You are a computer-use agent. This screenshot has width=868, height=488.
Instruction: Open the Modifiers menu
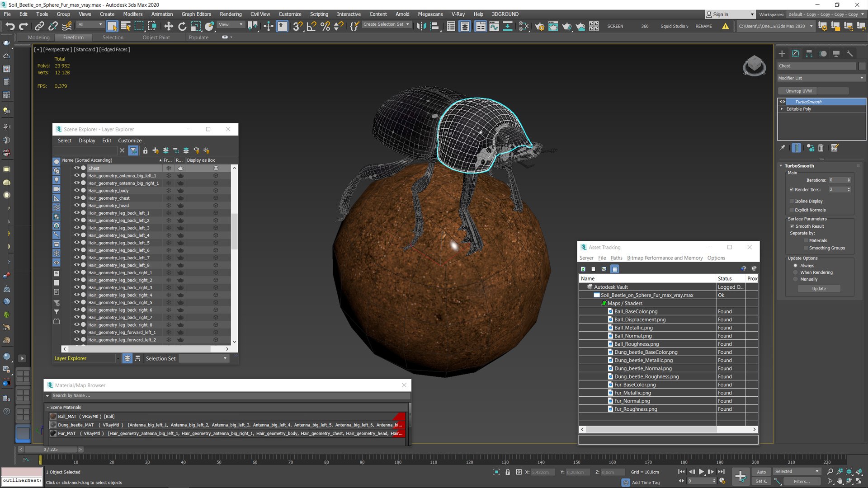point(132,14)
